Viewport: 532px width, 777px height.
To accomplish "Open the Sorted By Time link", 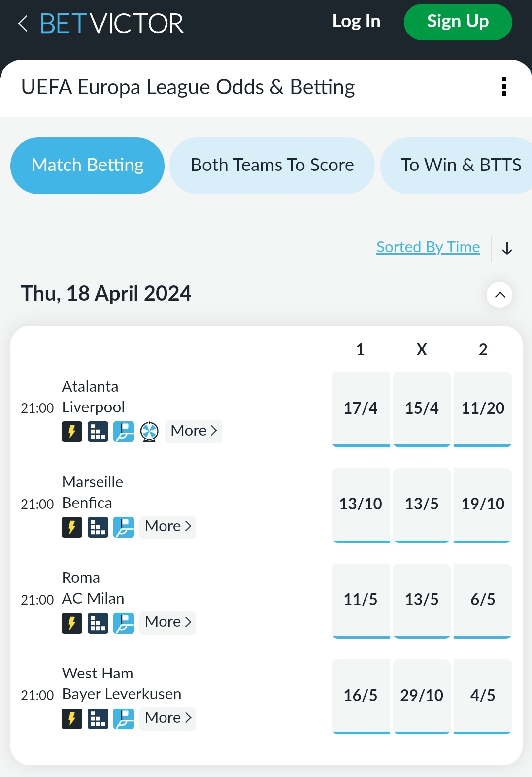I will point(428,247).
